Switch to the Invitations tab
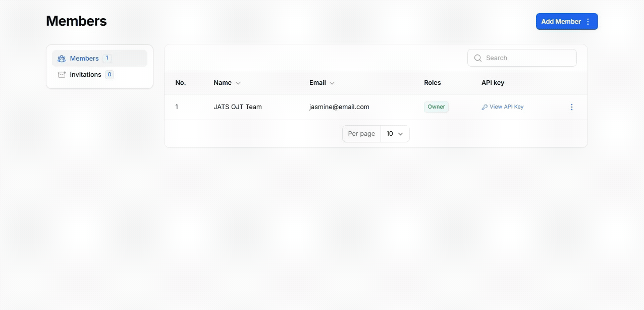 (99, 75)
